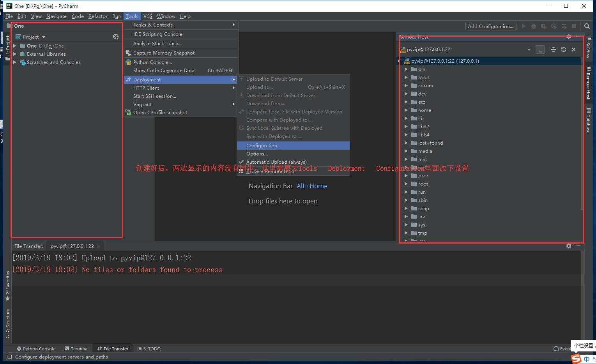596x364 pixels.
Task: Click the tool window toggle icon in the status bar corner
Action: pos(9,357)
